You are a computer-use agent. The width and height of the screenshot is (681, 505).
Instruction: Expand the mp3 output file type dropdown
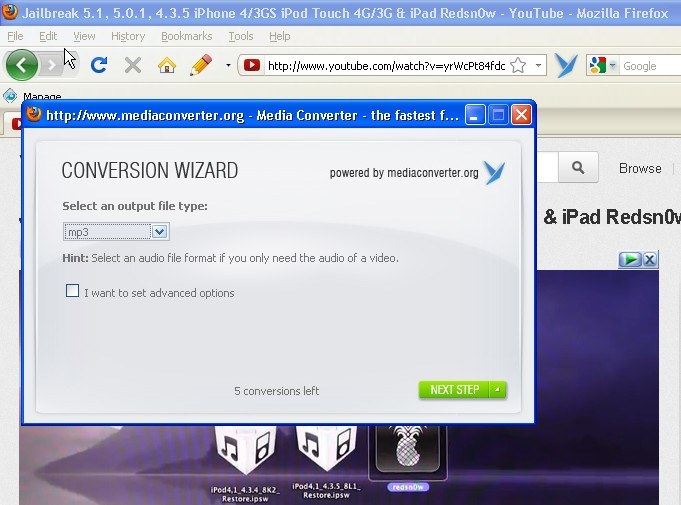coord(159,232)
